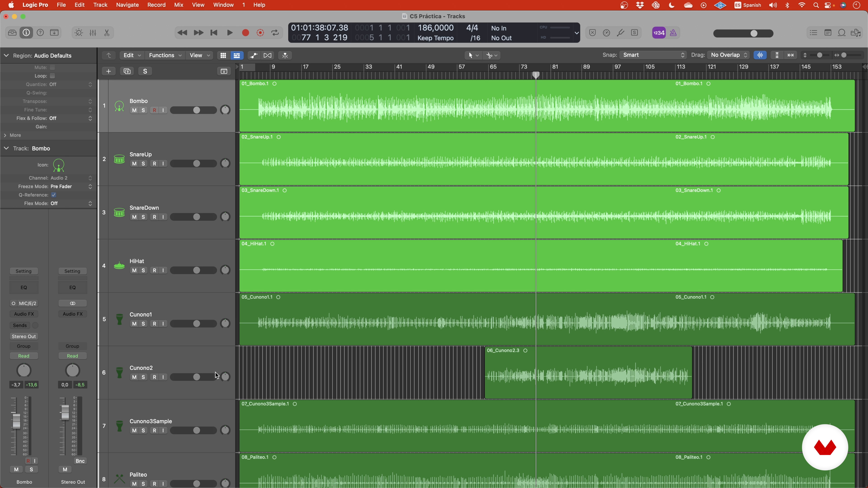Toggle the Count-in 1234 button
The image size is (868, 488).
coord(659,33)
